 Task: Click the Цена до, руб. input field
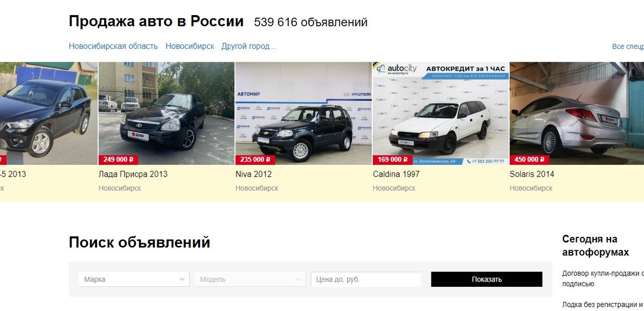coord(366,279)
